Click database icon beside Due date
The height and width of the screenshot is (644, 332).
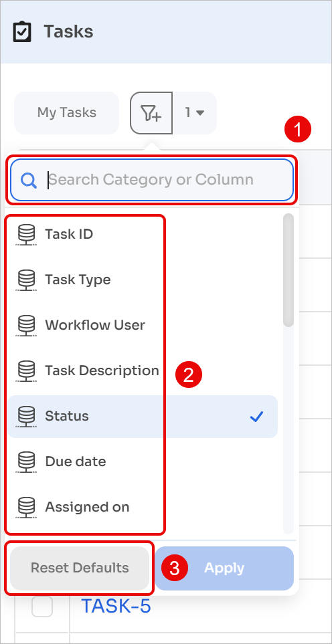(26, 461)
